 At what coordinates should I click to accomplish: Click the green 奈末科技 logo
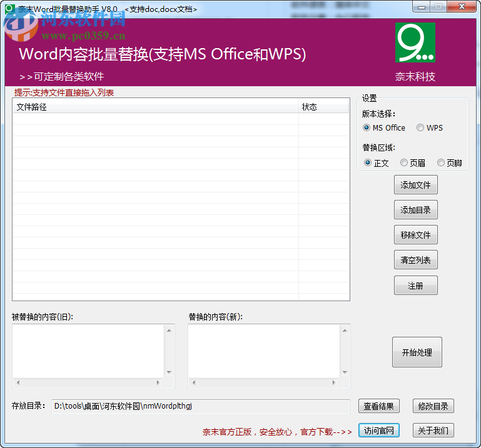(415, 42)
